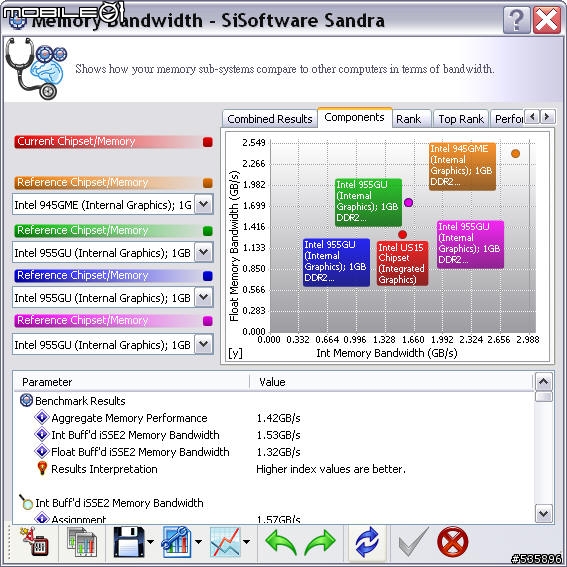Toggle the magenta Reference Chipset swatch
Screen dimensions: 567x567
pyautogui.click(x=208, y=320)
